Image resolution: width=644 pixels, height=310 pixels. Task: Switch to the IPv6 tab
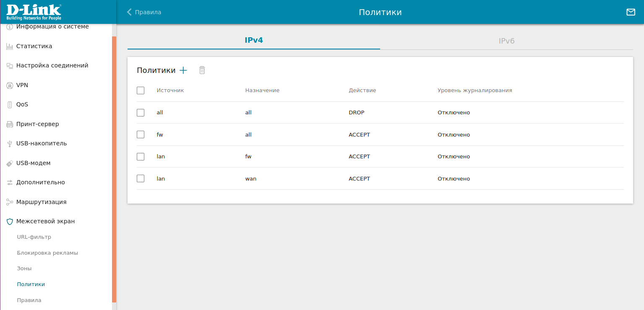pyautogui.click(x=506, y=41)
